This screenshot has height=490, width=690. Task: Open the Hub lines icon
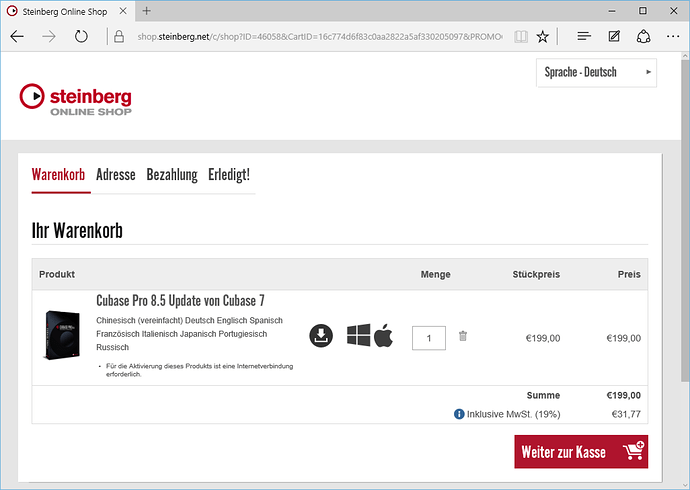(584, 37)
